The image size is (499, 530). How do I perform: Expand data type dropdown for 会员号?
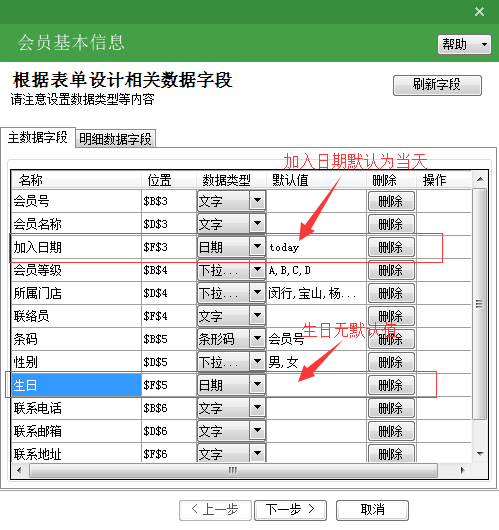257,201
